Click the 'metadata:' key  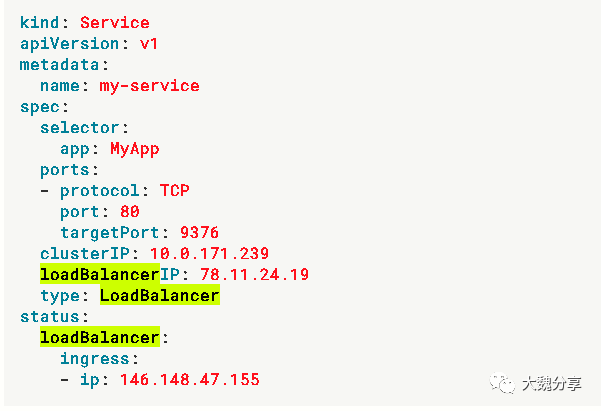pyautogui.click(x=59, y=64)
